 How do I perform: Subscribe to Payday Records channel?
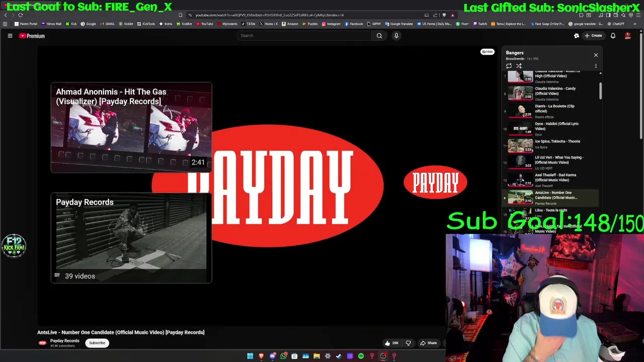pos(97,343)
